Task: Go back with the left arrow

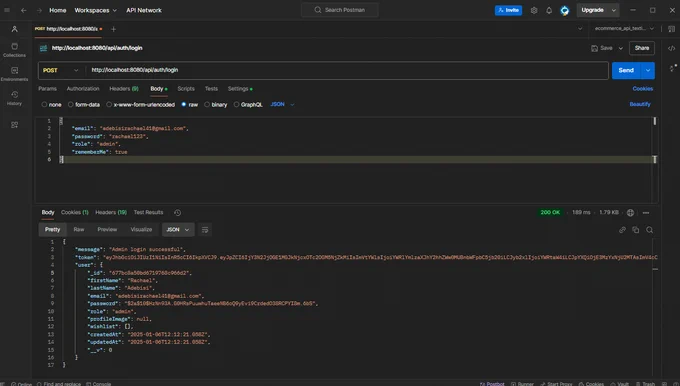Action: 24,10
